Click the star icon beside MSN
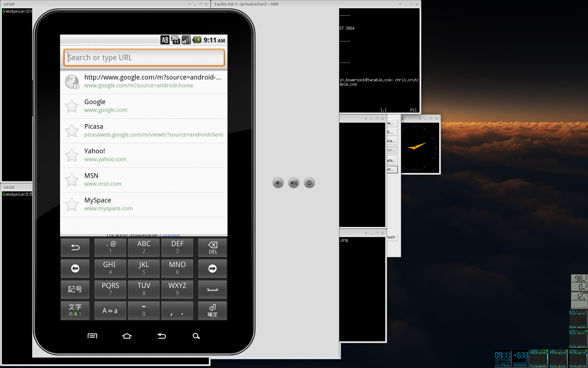 click(x=72, y=180)
